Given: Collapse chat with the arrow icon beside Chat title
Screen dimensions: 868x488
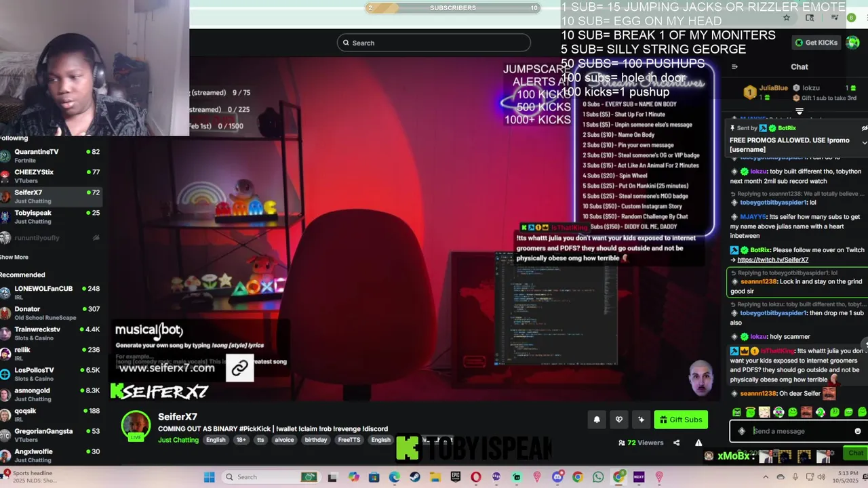Looking at the screenshot, I should pos(734,66).
